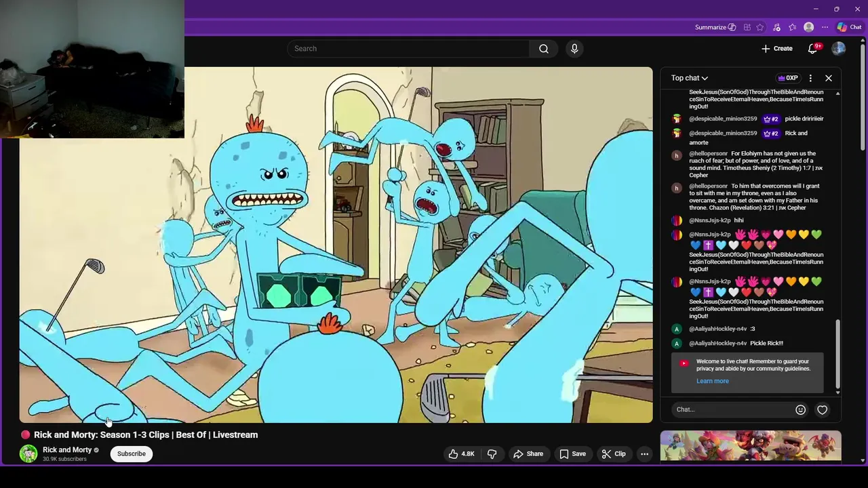
Task: Open the browser media control icon
Action: tap(776, 27)
